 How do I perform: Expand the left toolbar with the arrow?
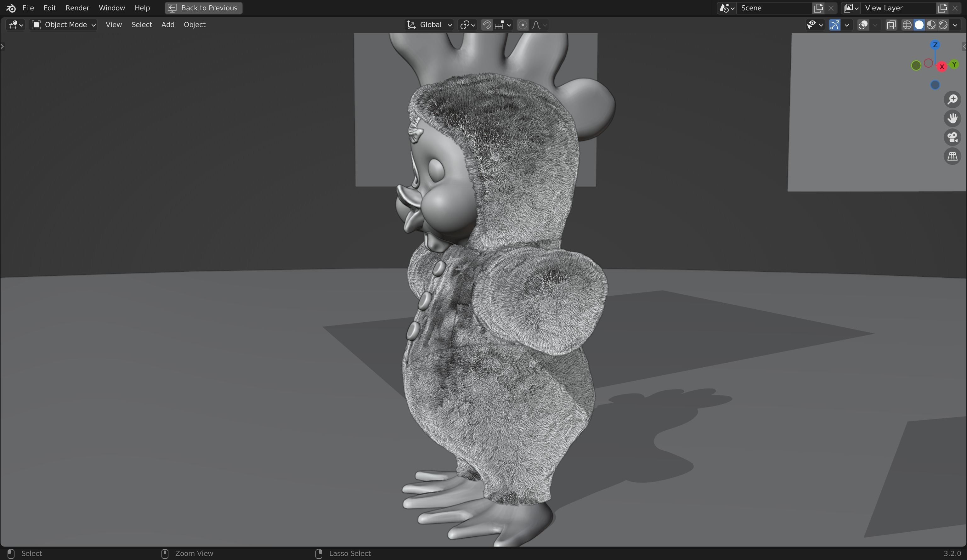click(x=3, y=47)
